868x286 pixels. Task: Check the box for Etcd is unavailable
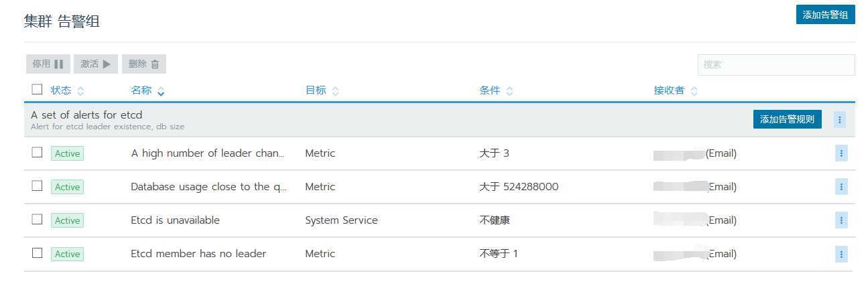[x=37, y=219]
